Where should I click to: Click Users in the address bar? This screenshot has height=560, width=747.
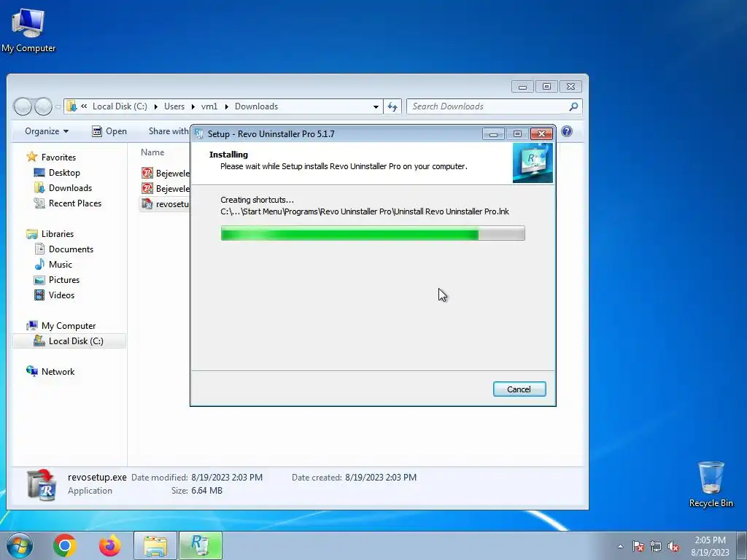point(174,106)
